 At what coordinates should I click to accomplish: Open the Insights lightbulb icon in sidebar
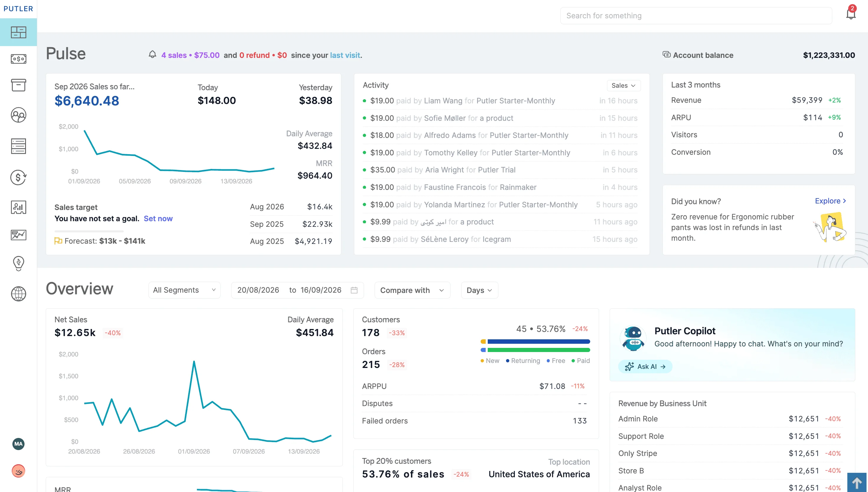tap(18, 263)
